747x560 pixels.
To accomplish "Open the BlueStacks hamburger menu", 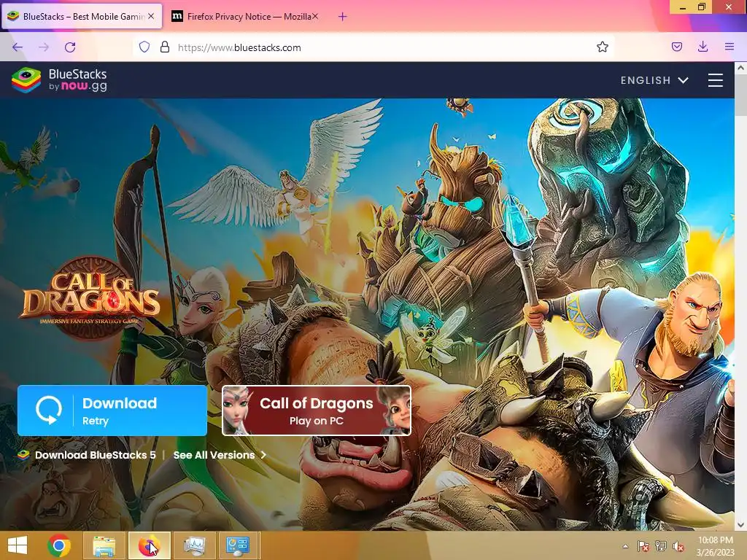I will coord(715,80).
